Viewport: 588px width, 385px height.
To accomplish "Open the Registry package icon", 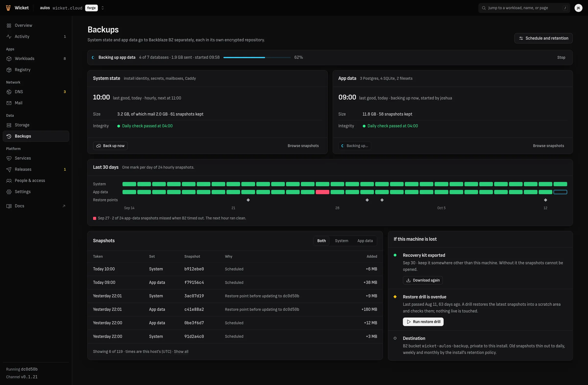I will tap(9, 70).
